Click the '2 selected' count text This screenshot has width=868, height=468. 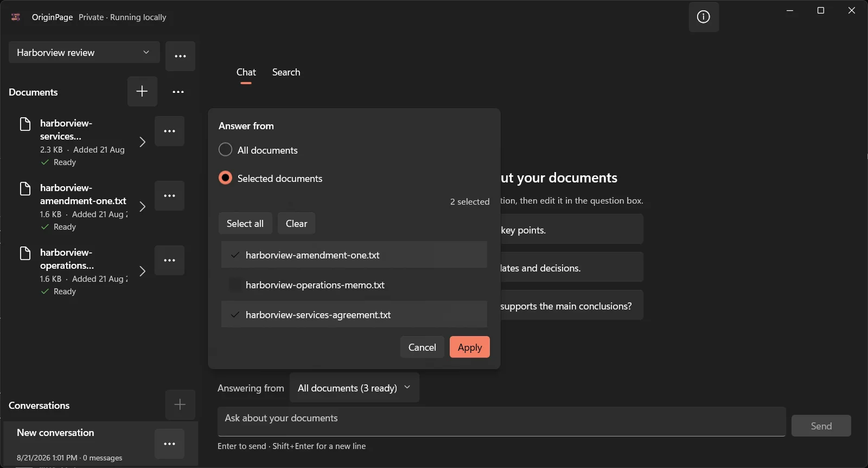pos(470,201)
